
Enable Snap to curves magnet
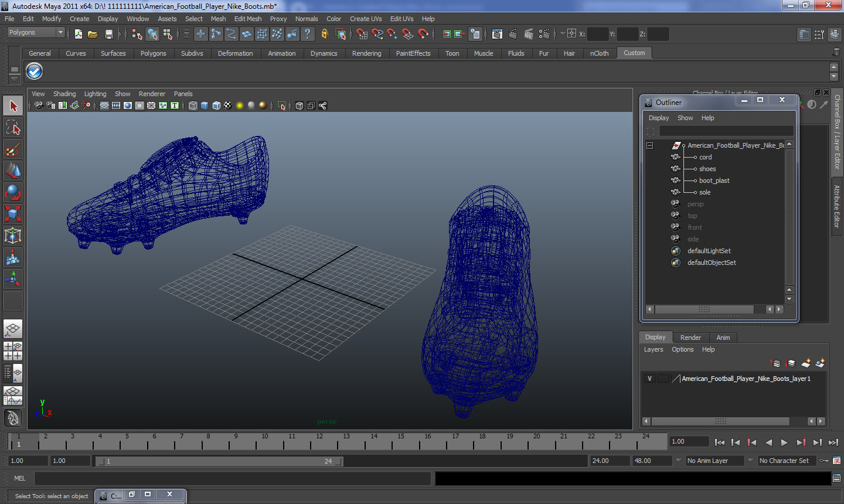click(x=377, y=34)
